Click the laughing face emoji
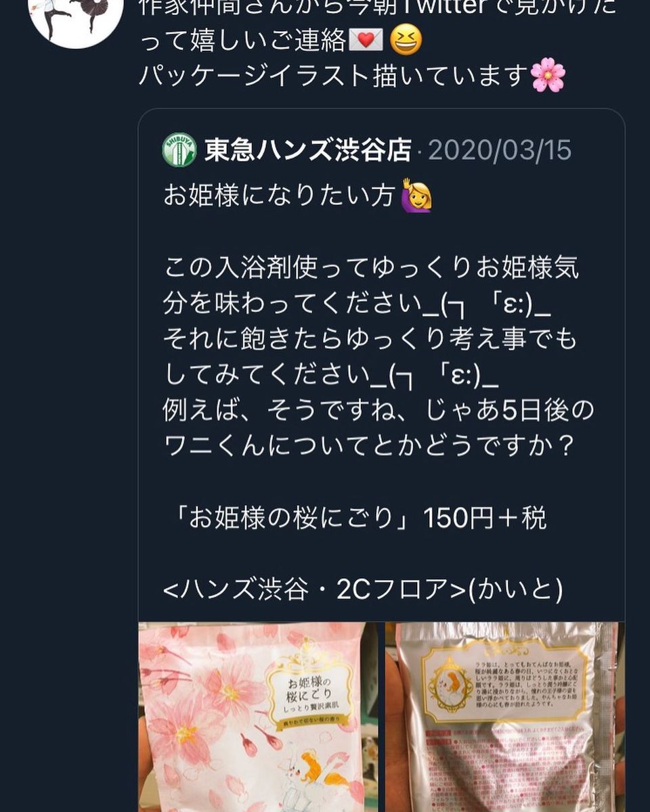Screen dimensions: 650x812 406,41
